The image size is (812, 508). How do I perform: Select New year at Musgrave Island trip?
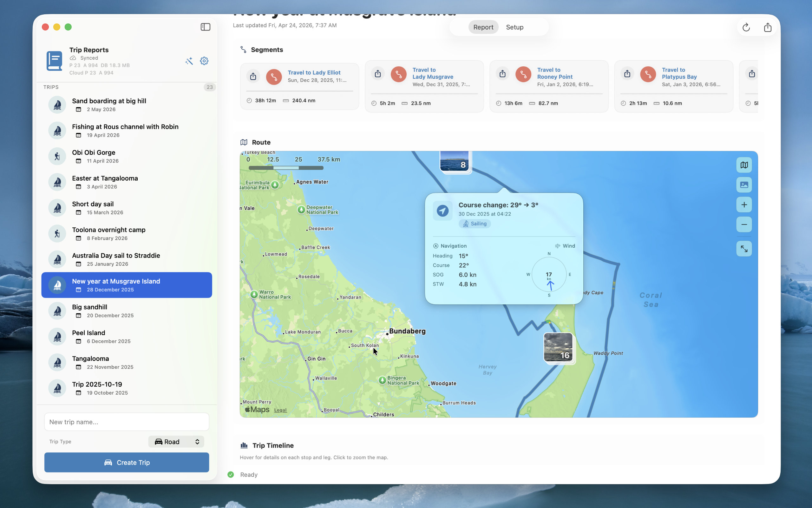coord(127,285)
